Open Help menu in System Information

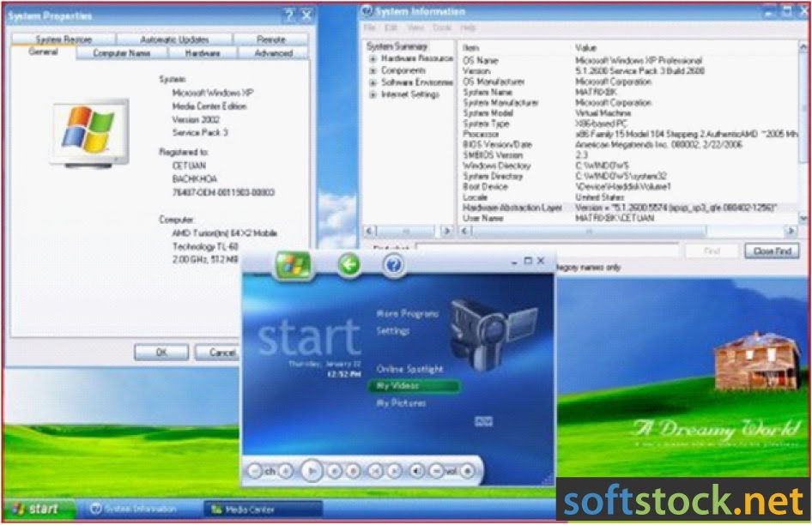tap(468, 27)
